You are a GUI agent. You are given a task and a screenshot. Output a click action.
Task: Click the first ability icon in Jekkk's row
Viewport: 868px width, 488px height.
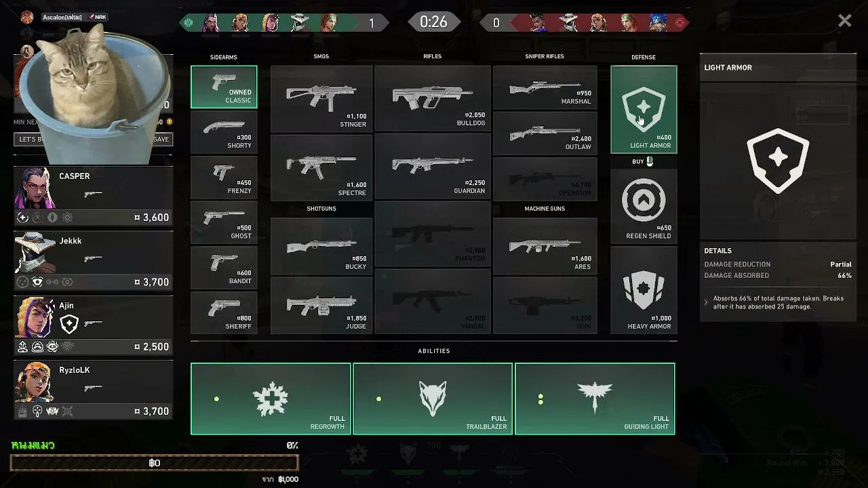pos(22,282)
